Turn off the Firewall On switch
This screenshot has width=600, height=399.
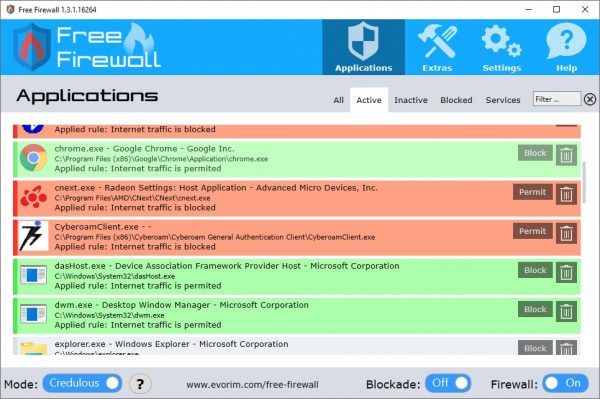[565, 383]
